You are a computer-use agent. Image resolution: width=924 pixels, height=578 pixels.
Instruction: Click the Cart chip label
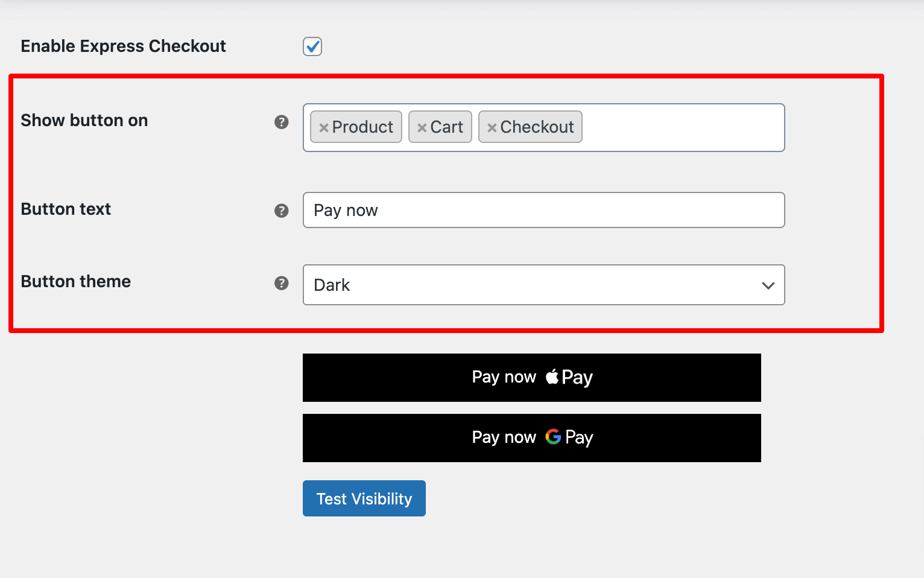point(446,127)
